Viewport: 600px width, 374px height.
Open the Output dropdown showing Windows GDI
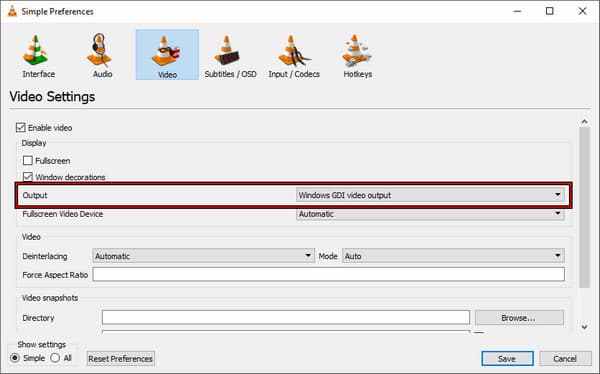(x=430, y=195)
